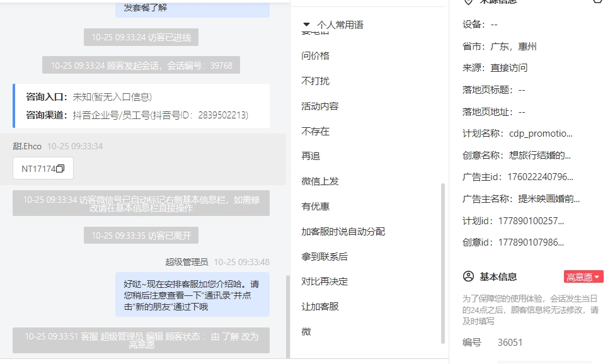
Task: Click the 计划名称 cdp_promotio... value
Action: tap(541, 134)
